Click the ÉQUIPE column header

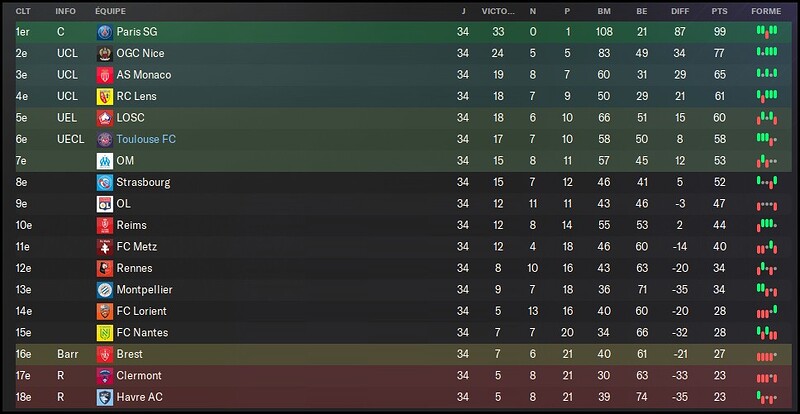tap(110, 11)
